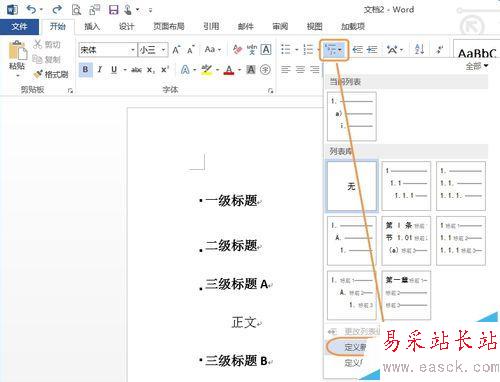This screenshot has width=500, height=382.
Task: Toggle show paragraph marks icon
Action: (440, 50)
